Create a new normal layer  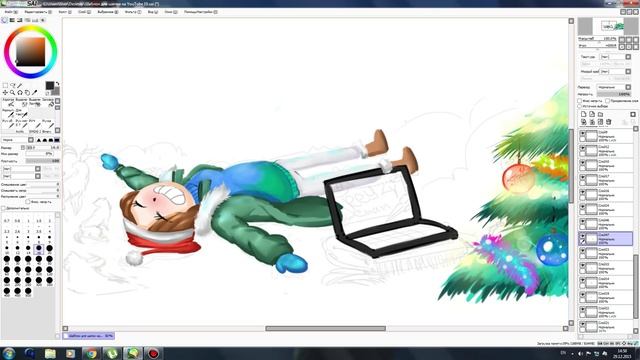click(584, 115)
